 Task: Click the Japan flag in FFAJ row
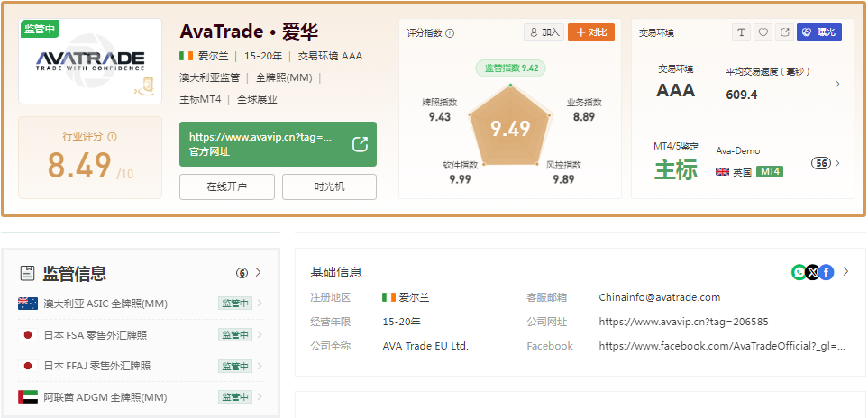coord(28,366)
